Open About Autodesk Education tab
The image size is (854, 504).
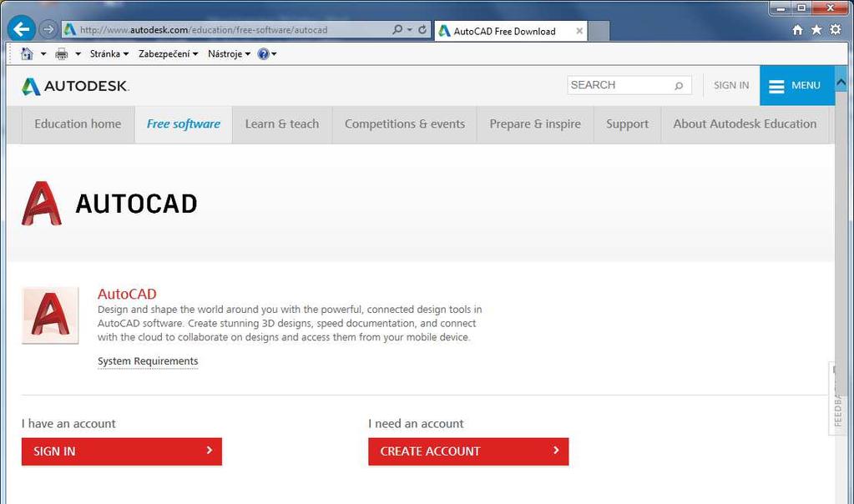pos(745,124)
